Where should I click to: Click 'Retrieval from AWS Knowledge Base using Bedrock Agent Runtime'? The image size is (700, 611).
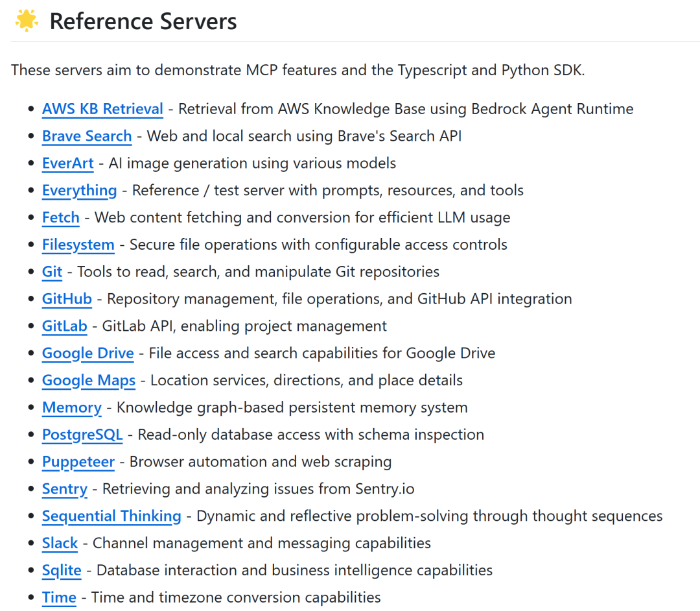pyautogui.click(x=406, y=109)
